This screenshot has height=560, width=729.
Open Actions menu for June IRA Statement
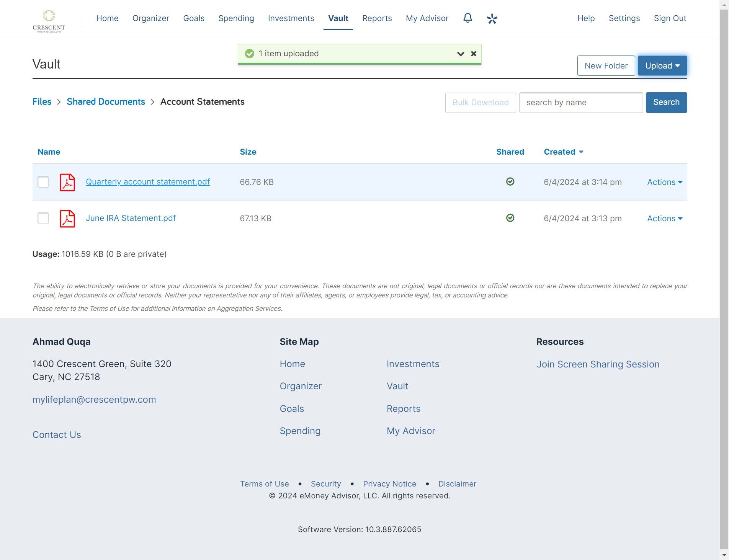pos(665,219)
